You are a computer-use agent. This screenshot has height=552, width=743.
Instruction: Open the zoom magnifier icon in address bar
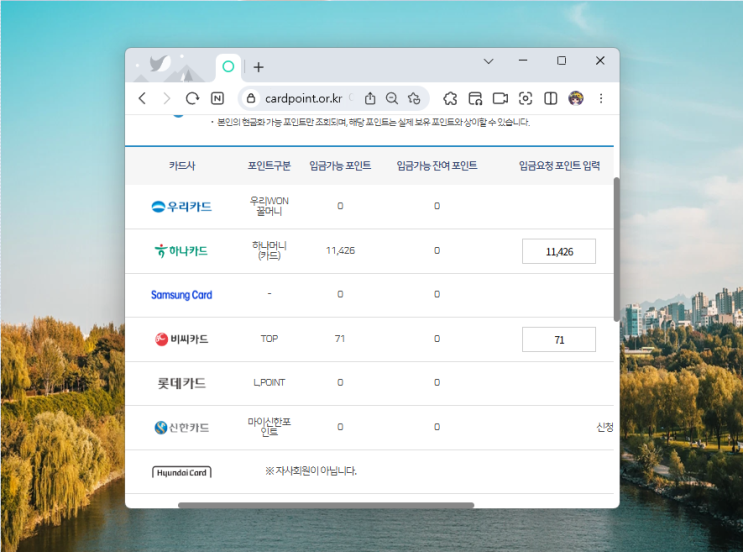tap(392, 98)
